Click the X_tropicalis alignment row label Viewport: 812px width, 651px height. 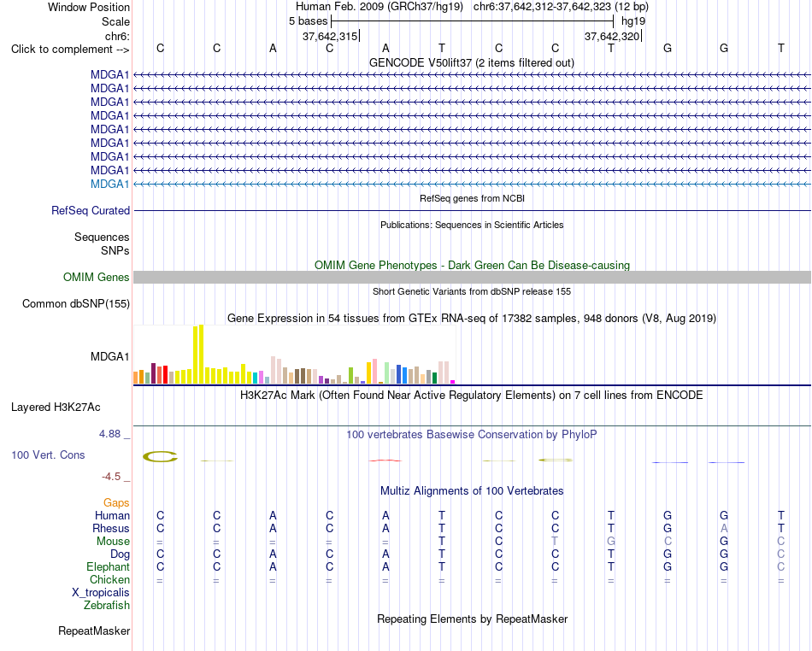pyautogui.click(x=101, y=593)
